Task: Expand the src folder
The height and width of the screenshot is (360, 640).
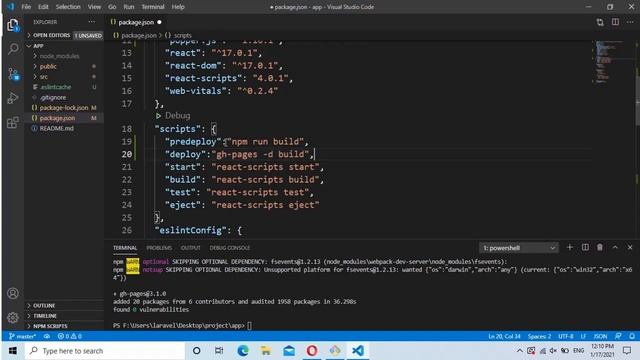Action: coord(64,77)
